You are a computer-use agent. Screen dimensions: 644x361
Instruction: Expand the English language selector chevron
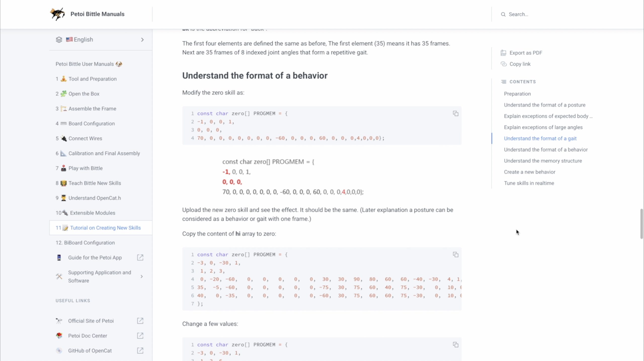[142, 40]
